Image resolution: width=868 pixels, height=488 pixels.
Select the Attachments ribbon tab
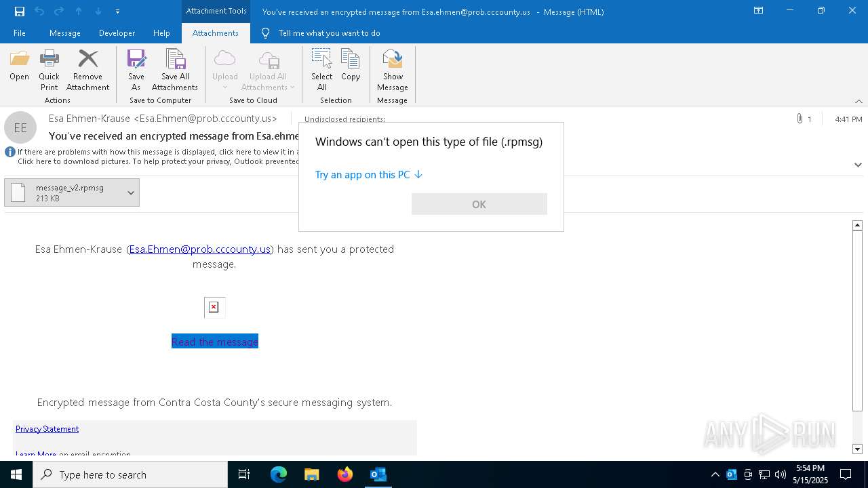pos(216,33)
